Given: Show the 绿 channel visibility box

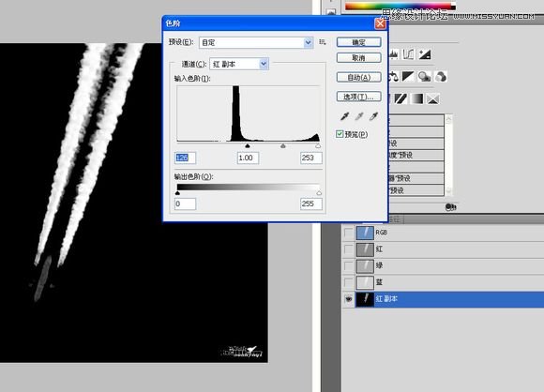Looking at the screenshot, I should pyautogui.click(x=348, y=265).
